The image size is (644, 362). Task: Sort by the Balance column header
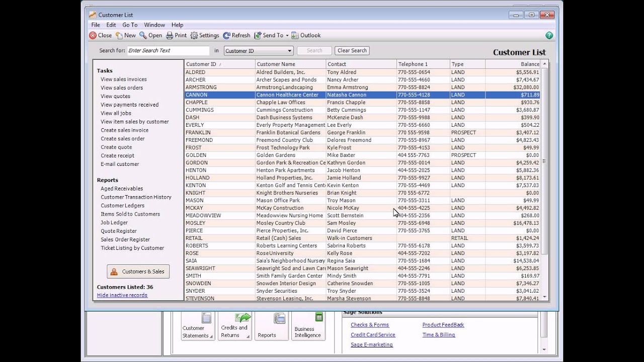pyautogui.click(x=513, y=64)
